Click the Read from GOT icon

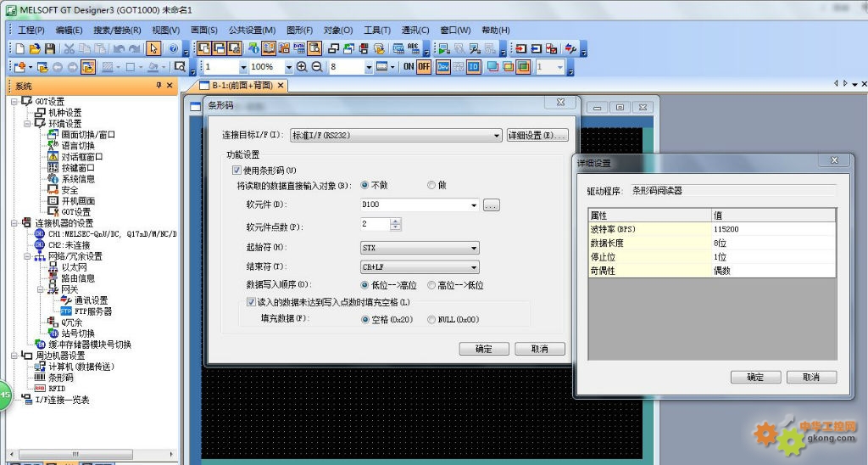(536, 48)
